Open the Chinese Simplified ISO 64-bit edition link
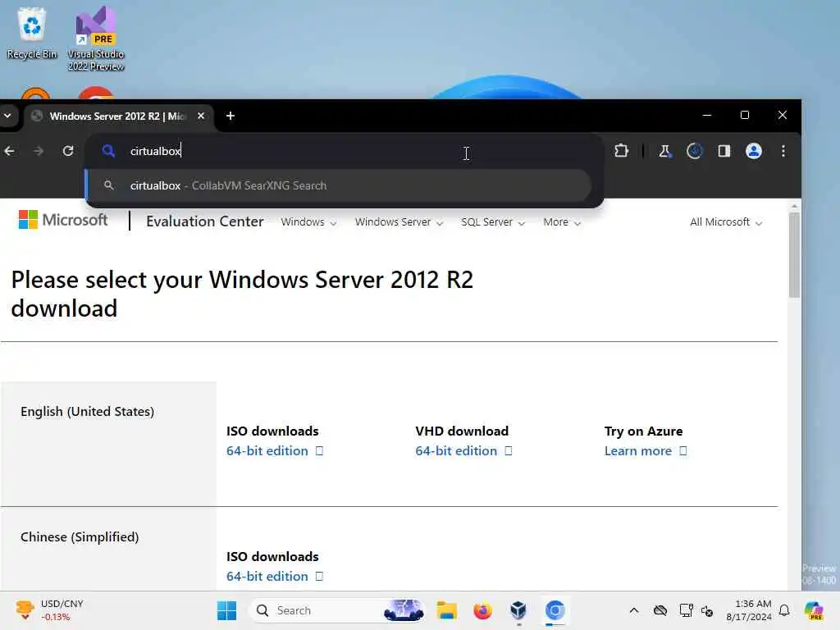The image size is (840, 630). click(x=274, y=577)
